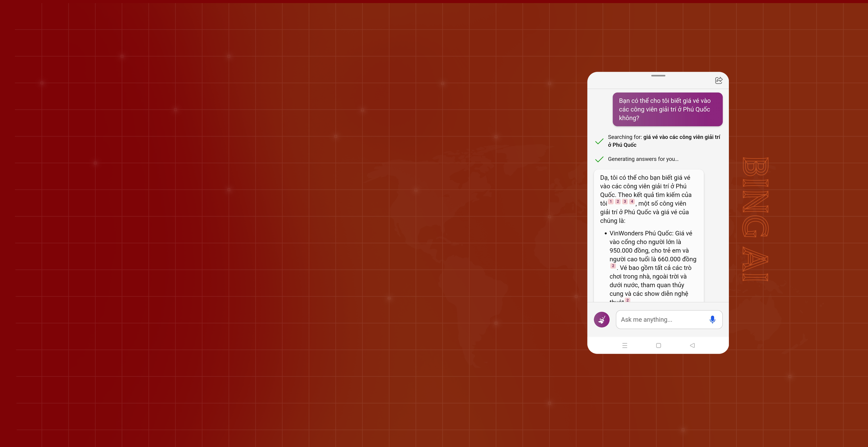This screenshot has height=447, width=868.
Task: Open citation 2 after '660.000 đồng'
Action: [x=613, y=266]
